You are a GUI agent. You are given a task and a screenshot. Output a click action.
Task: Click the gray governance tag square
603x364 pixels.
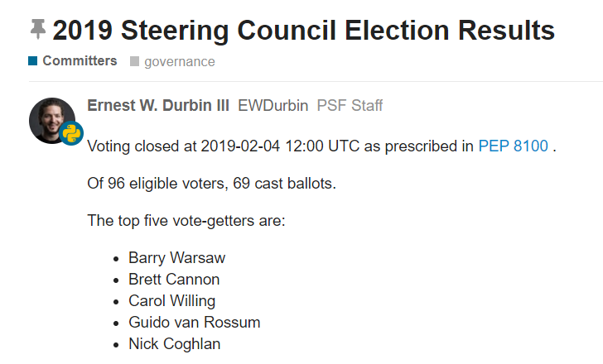point(134,61)
